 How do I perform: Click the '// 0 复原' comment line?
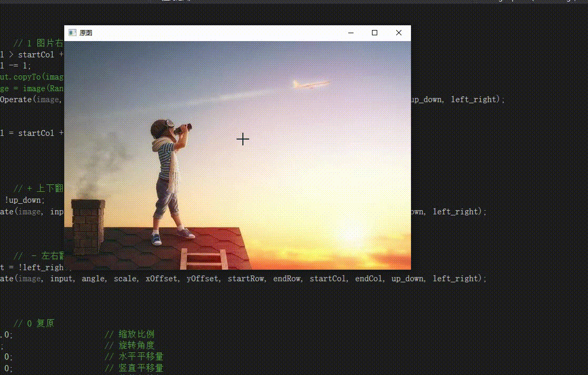[x=34, y=323]
